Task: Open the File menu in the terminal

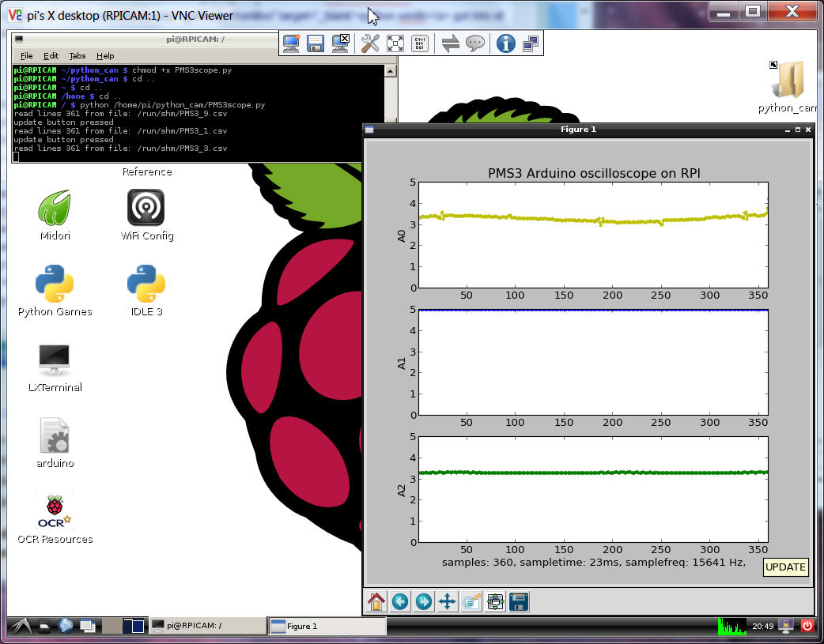Action: point(26,56)
